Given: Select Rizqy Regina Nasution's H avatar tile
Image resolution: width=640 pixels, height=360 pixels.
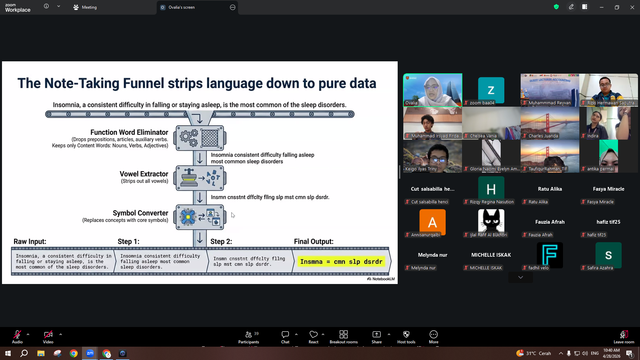Looking at the screenshot, I should [x=491, y=189].
